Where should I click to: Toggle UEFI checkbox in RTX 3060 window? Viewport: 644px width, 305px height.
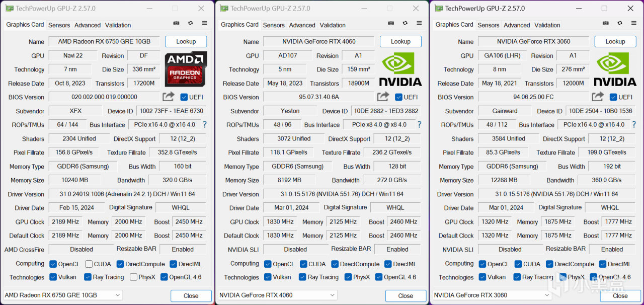(613, 97)
